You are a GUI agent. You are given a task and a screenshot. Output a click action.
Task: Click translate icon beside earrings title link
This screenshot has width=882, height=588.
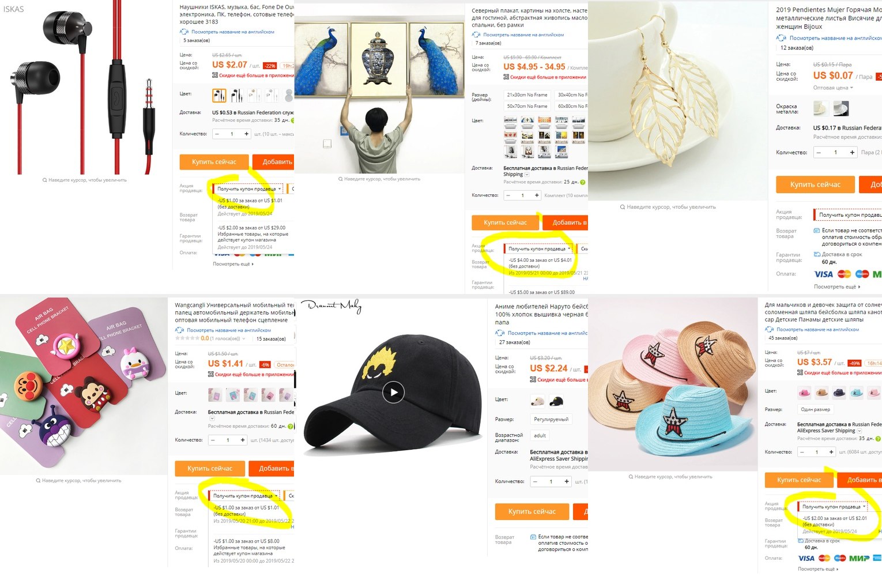pyautogui.click(x=781, y=38)
